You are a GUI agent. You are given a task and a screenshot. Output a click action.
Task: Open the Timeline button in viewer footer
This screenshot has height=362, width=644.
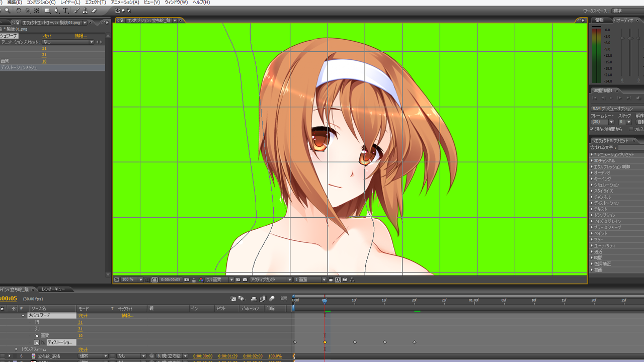344,280
